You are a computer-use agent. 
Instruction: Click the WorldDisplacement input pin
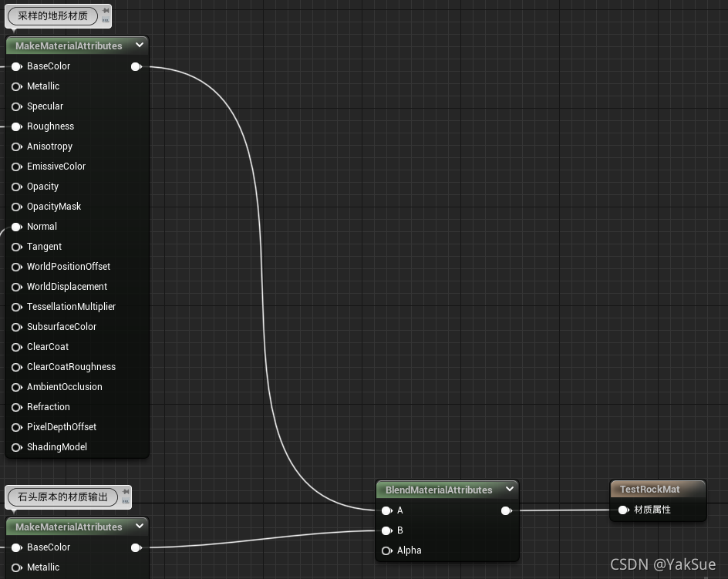point(17,287)
